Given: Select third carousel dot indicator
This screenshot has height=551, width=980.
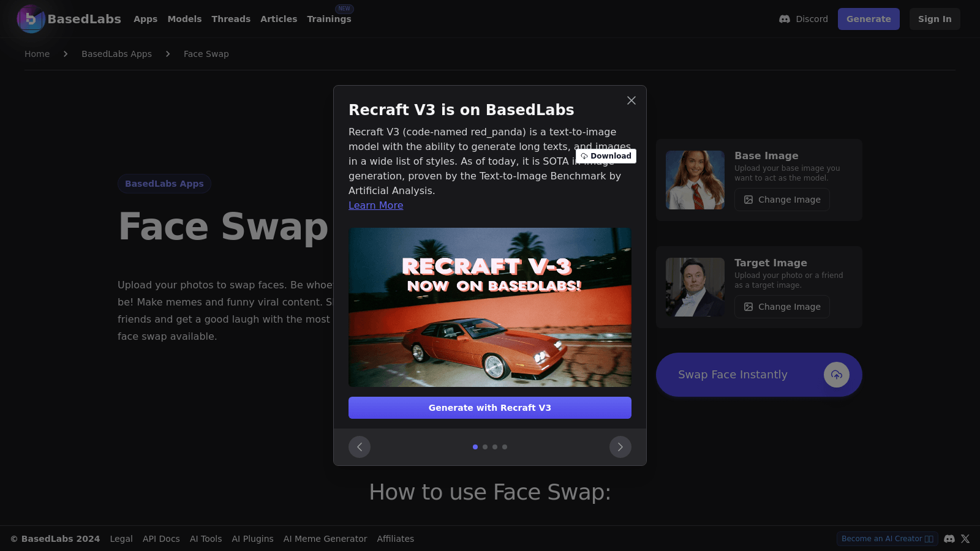Looking at the screenshot, I should (x=495, y=447).
